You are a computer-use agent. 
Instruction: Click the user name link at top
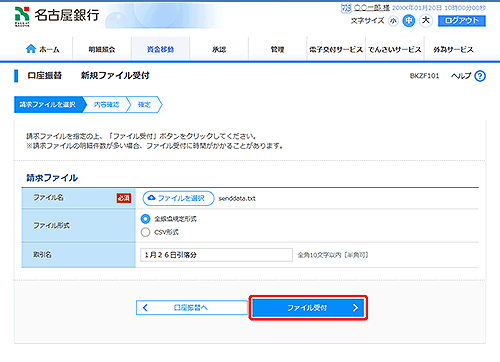(x=372, y=8)
